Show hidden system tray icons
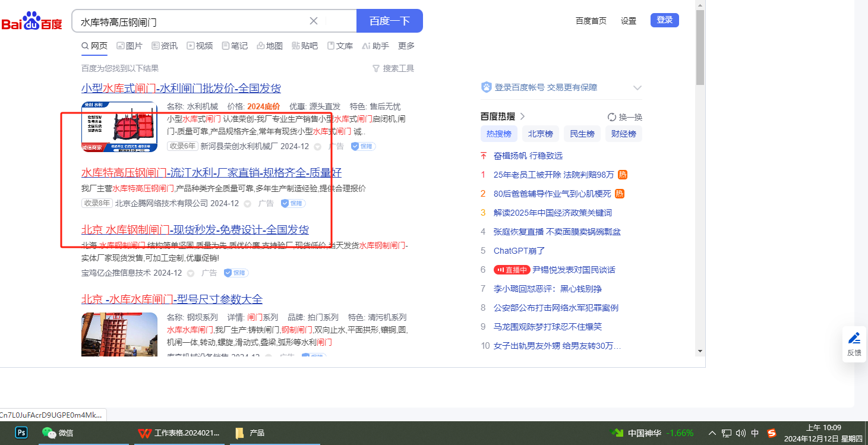 click(x=712, y=433)
